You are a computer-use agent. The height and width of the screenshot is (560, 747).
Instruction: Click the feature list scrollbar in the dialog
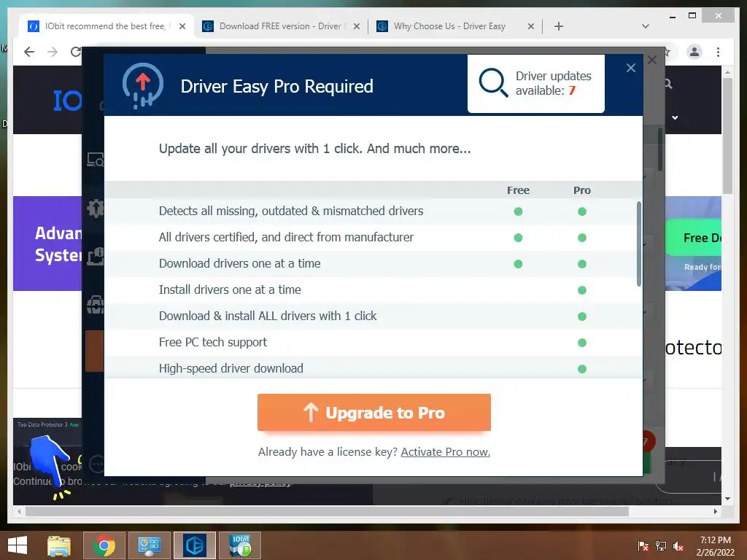[x=639, y=244]
